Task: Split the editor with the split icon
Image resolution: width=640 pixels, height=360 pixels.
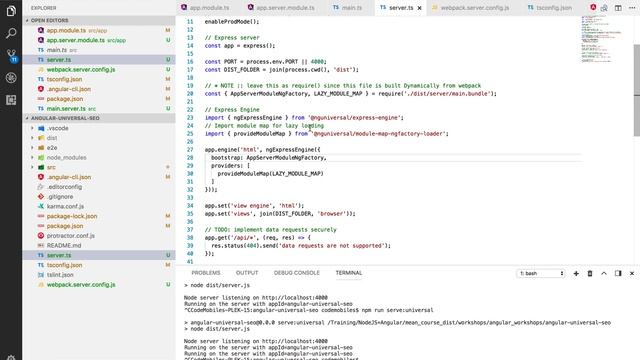Action: (618, 8)
